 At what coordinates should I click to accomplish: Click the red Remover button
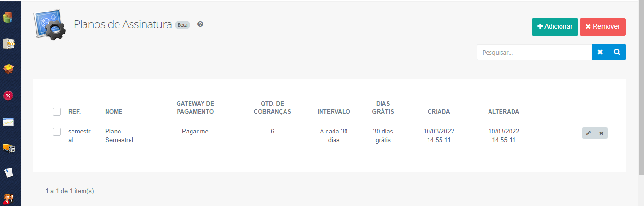pyautogui.click(x=602, y=27)
